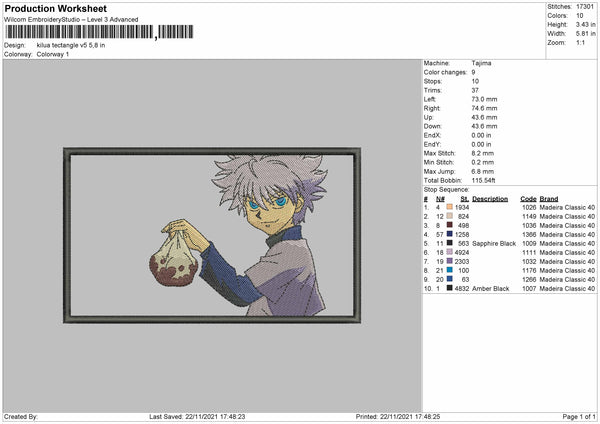Select the Max Jump value 6.8 mm
Screen dimensions: 600x424
tap(483, 171)
